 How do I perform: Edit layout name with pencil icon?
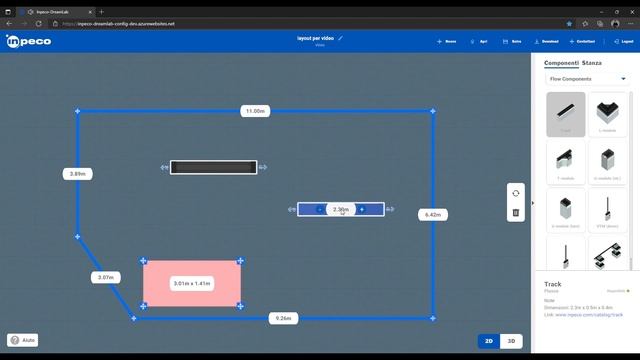340,38
